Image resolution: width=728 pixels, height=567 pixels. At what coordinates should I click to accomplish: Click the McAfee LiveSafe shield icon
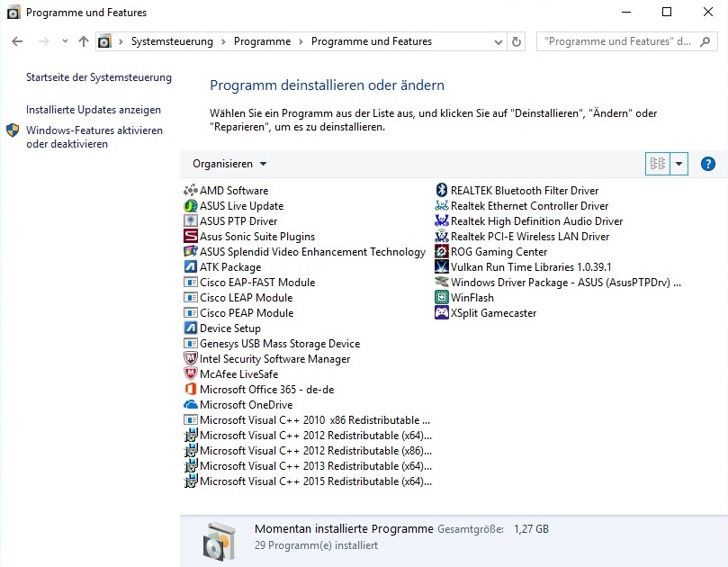pos(191,374)
